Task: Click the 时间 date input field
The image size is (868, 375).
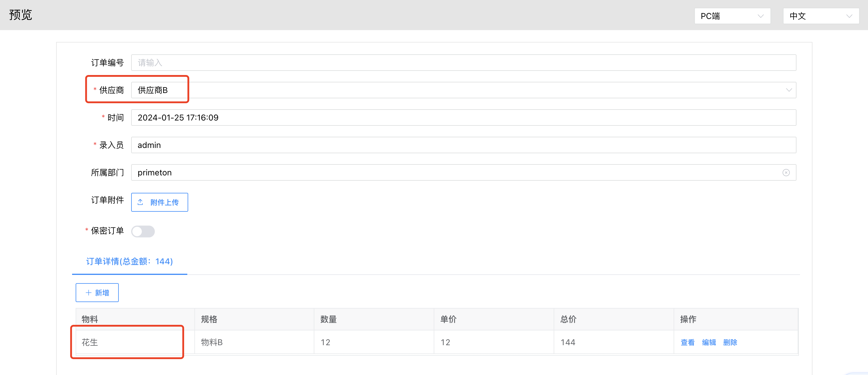Action: click(x=463, y=118)
